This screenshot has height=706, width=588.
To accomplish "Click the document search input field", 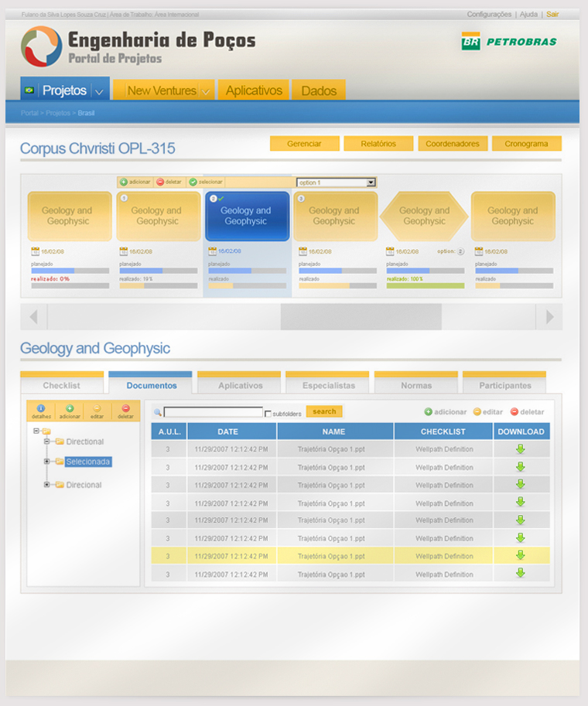I will click(x=213, y=412).
